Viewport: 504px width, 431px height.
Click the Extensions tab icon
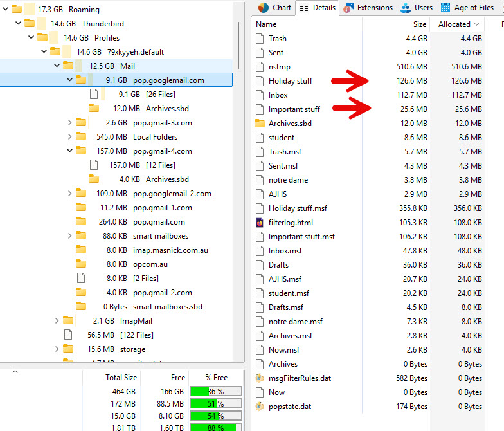click(348, 8)
